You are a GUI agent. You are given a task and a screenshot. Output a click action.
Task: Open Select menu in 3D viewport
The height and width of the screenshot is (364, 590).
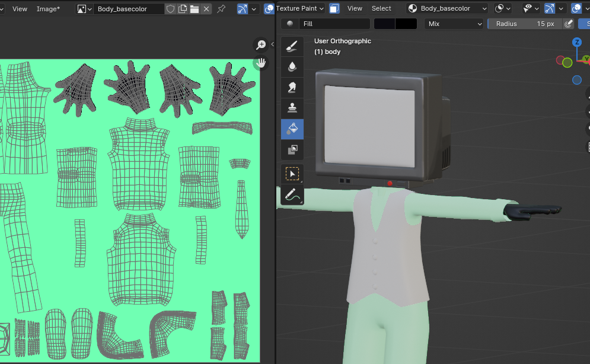381,8
